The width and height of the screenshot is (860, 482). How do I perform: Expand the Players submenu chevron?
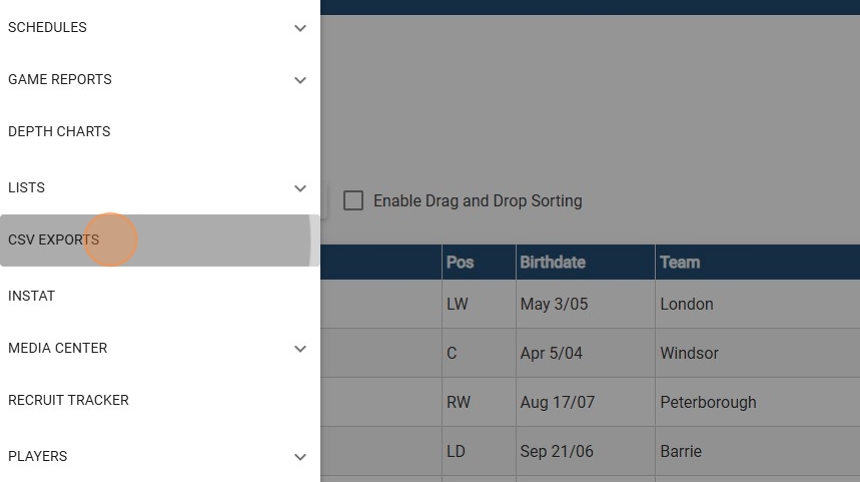pos(300,457)
